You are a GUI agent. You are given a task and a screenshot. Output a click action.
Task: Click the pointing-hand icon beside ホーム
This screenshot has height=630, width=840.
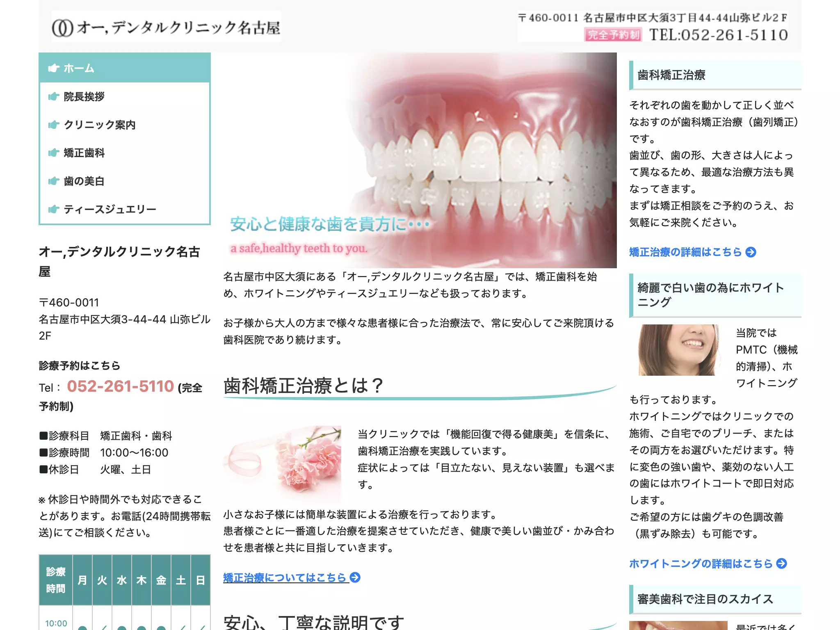point(54,68)
